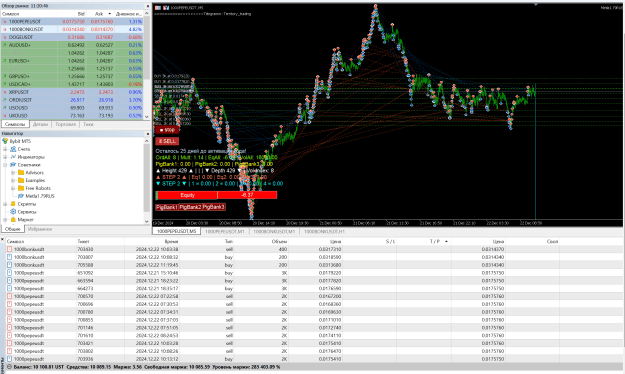Select the 1000PEPEUSDT,M5 chart tab

(x=177, y=231)
